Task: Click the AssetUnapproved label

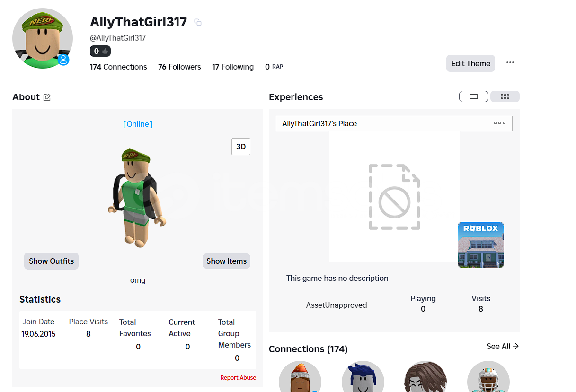Action: click(x=337, y=305)
